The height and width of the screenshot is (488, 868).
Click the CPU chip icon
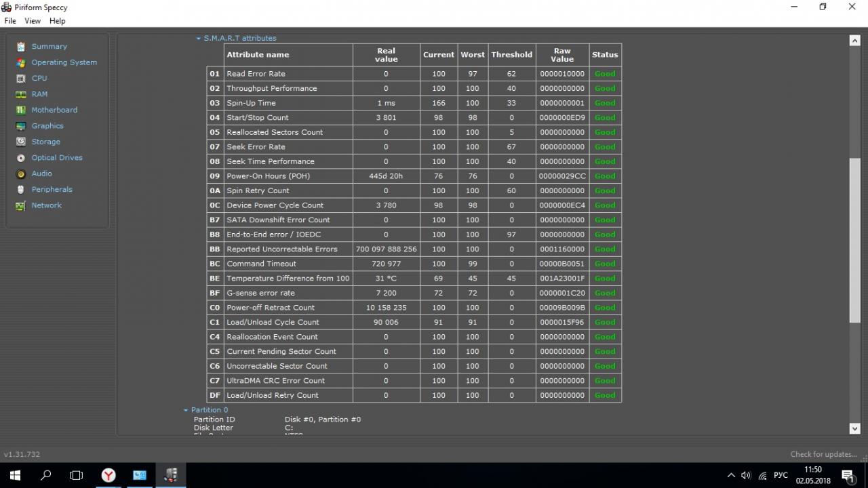click(x=21, y=79)
